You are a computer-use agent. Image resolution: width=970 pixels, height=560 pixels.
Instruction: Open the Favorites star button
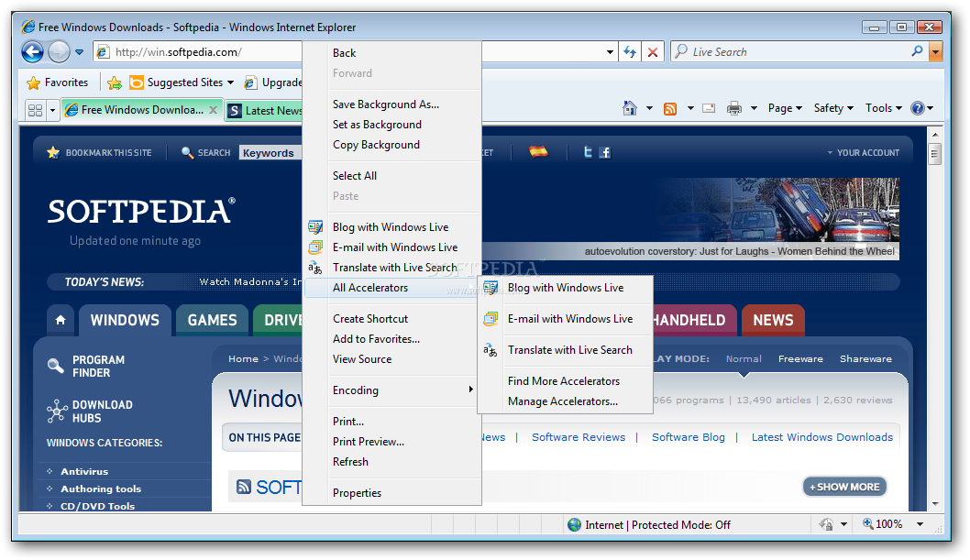[x=57, y=82]
